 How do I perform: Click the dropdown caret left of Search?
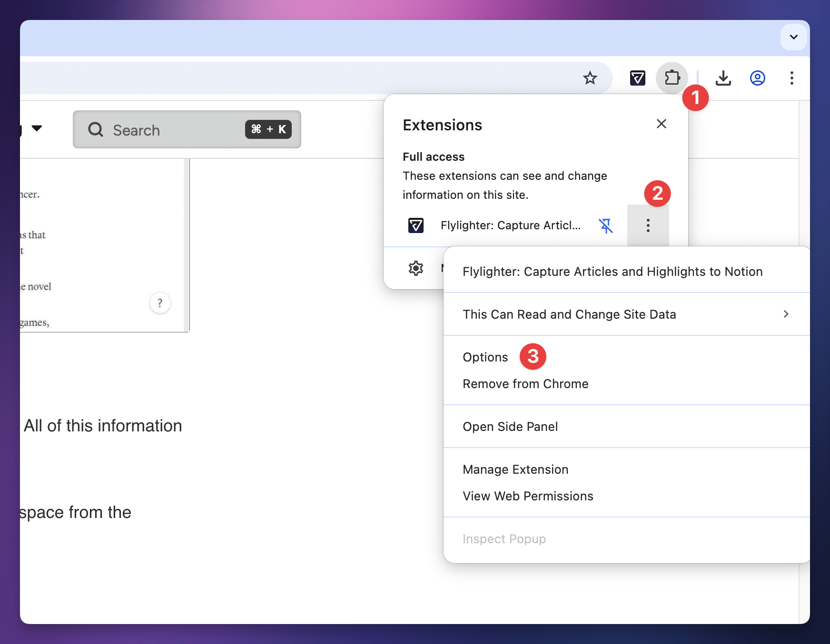(x=37, y=128)
